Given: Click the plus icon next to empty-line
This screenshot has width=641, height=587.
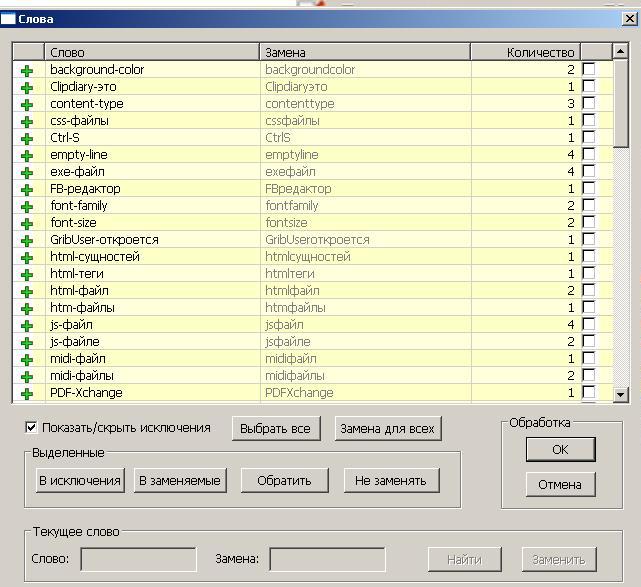Looking at the screenshot, I should click(27, 156).
